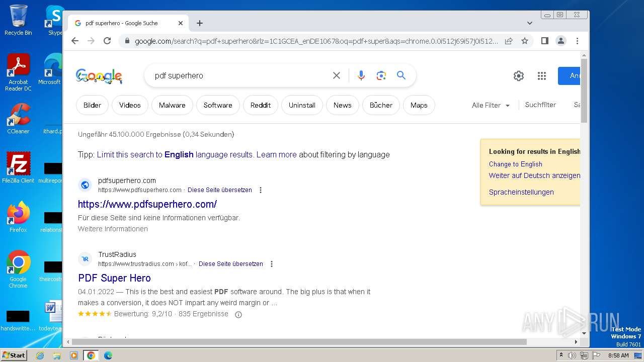Image resolution: width=644 pixels, height=362 pixels.
Task: Select the Firefox desktop icon
Action: pos(18,217)
